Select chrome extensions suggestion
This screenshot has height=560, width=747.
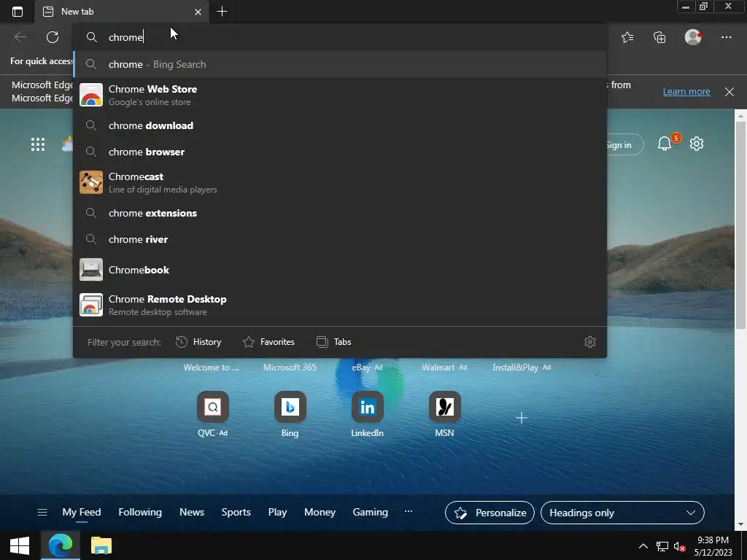340,213
